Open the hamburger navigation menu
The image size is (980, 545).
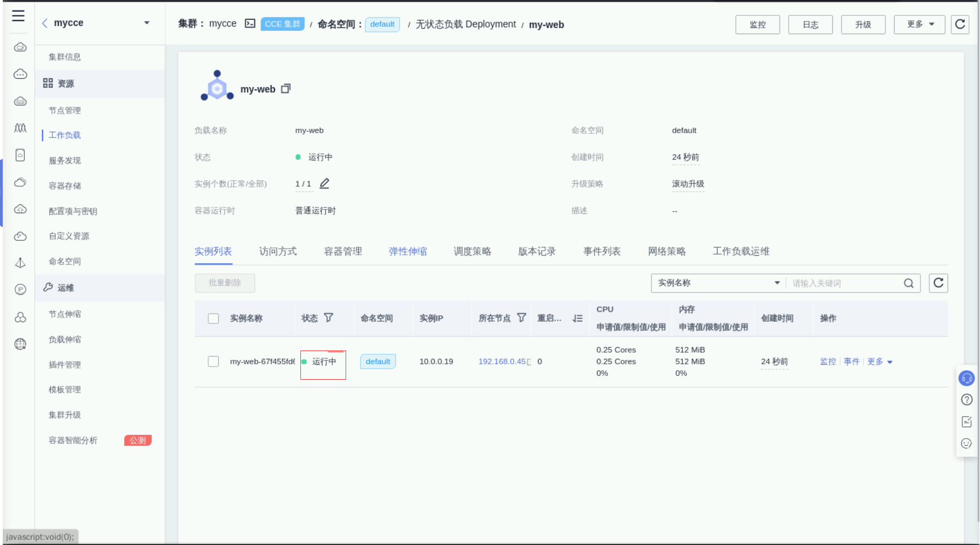[18, 15]
